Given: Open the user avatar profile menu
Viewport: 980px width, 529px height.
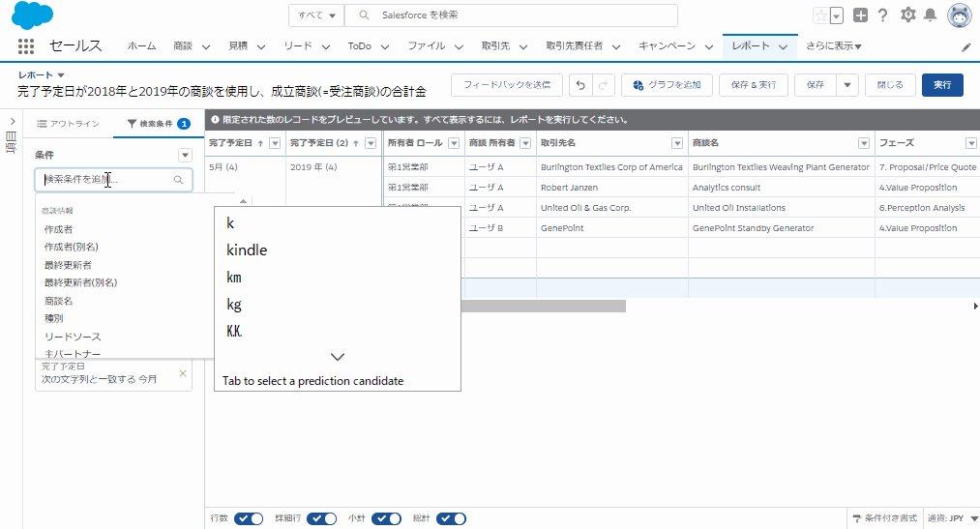Looking at the screenshot, I should pyautogui.click(x=959, y=15).
